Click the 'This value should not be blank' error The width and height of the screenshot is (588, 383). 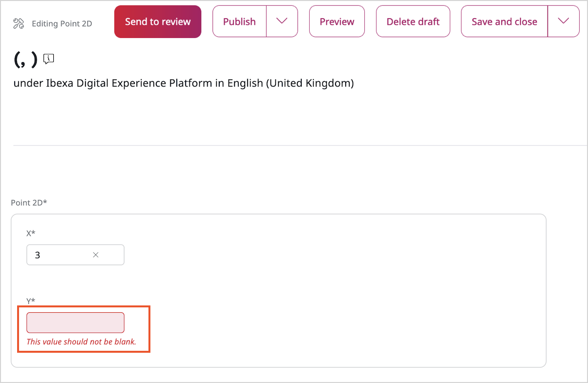[81, 342]
